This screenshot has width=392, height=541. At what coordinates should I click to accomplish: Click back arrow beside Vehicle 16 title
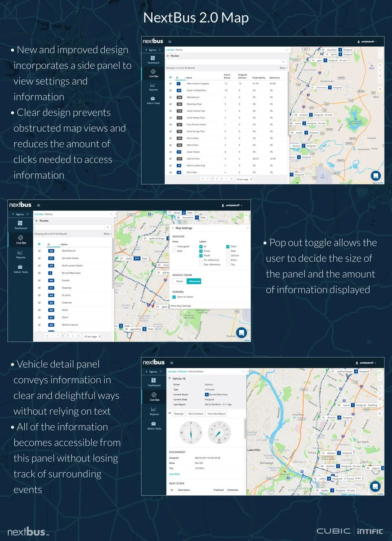coord(170,378)
